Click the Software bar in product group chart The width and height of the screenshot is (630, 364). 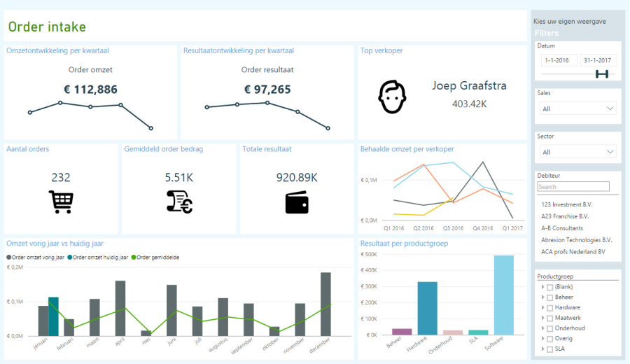pos(503,295)
